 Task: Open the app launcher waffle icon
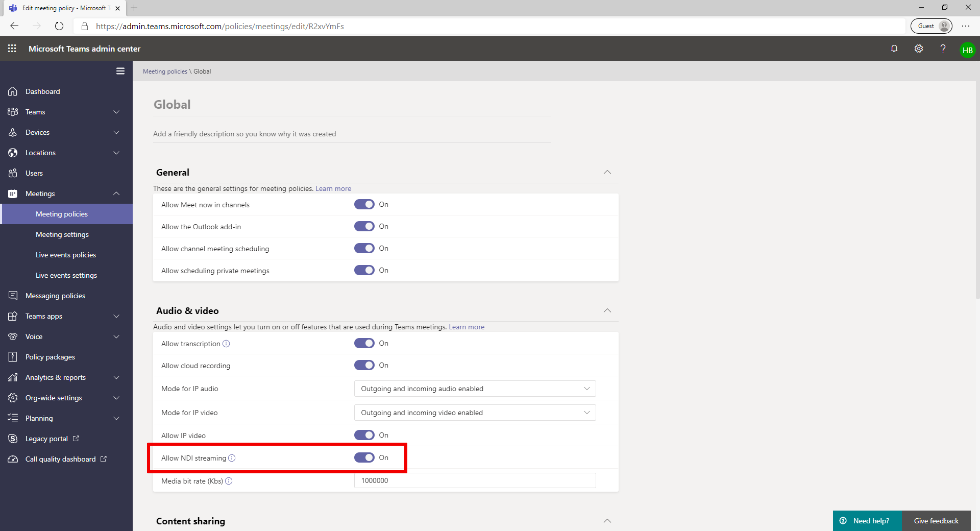pyautogui.click(x=12, y=49)
